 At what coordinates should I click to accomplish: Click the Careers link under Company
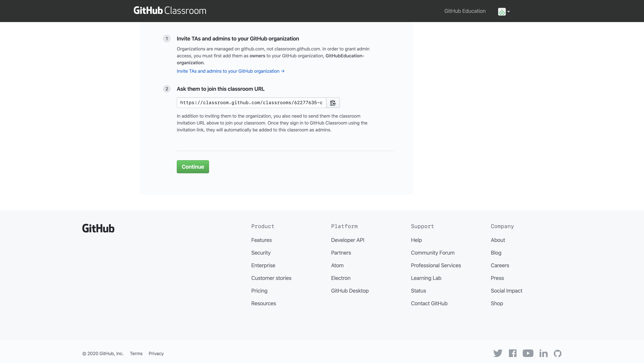500,265
